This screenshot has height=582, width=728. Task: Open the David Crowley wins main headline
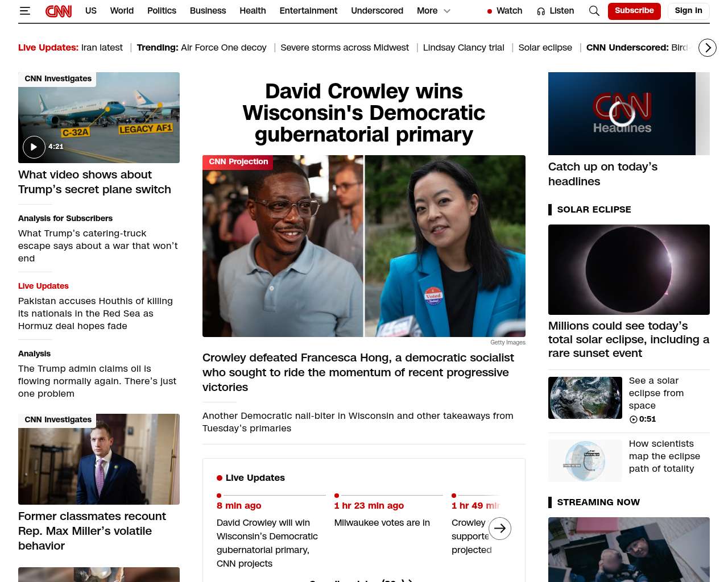pyautogui.click(x=364, y=113)
